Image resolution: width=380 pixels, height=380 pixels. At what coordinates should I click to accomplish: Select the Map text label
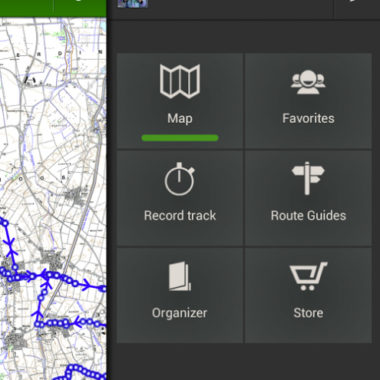pos(180,119)
